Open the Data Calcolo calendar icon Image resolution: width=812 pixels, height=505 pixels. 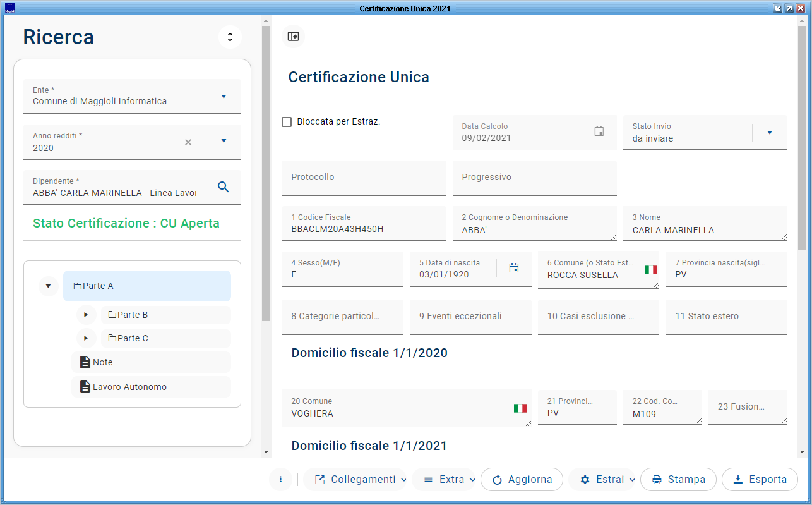[599, 131]
